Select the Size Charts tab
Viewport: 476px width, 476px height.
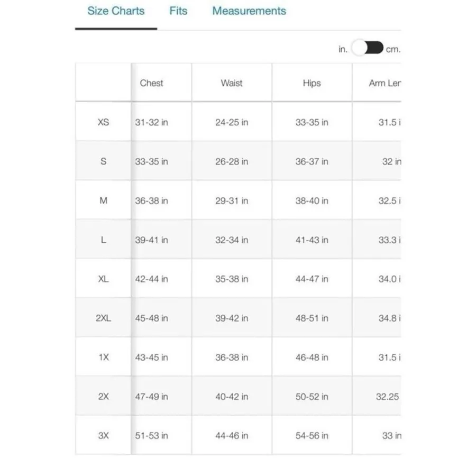(x=116, y=11)
